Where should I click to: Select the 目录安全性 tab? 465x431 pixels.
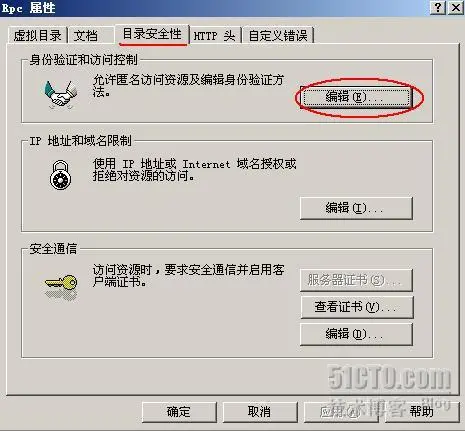[x=152, y=34]
